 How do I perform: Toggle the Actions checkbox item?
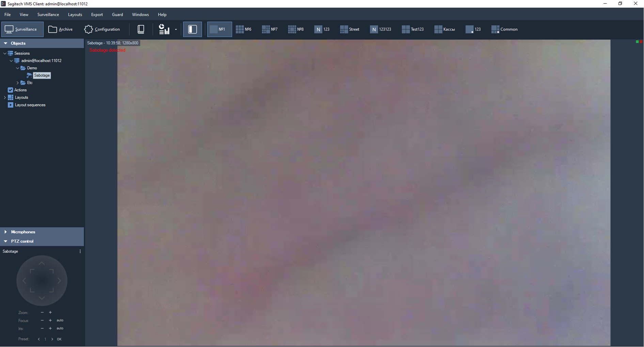coord(10,90)
